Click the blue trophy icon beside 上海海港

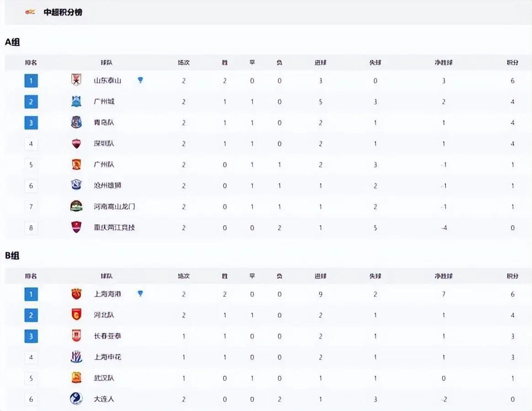(140, 294)
